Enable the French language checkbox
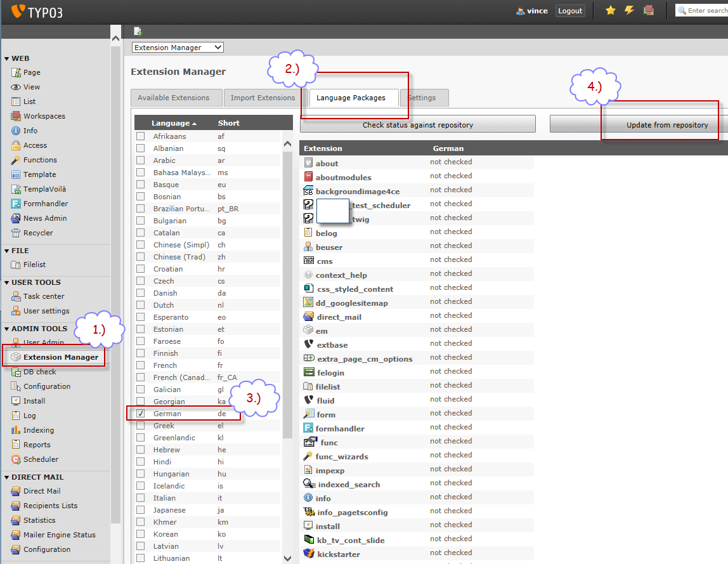The image size is (728, 564). (x=141, y=365)
